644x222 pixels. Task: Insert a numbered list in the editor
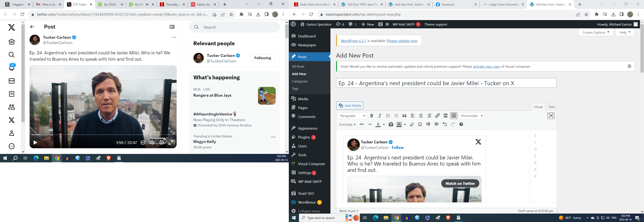(396, 116)
